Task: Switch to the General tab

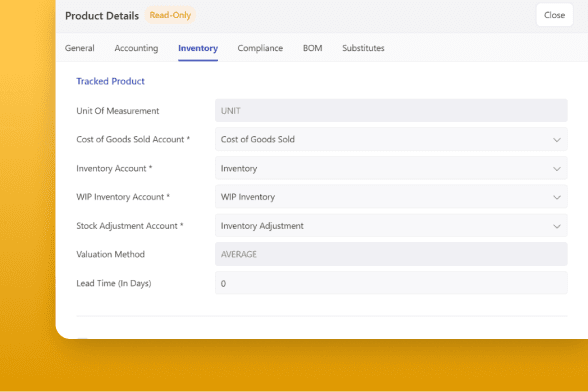Action: click(x=80, y=48)
